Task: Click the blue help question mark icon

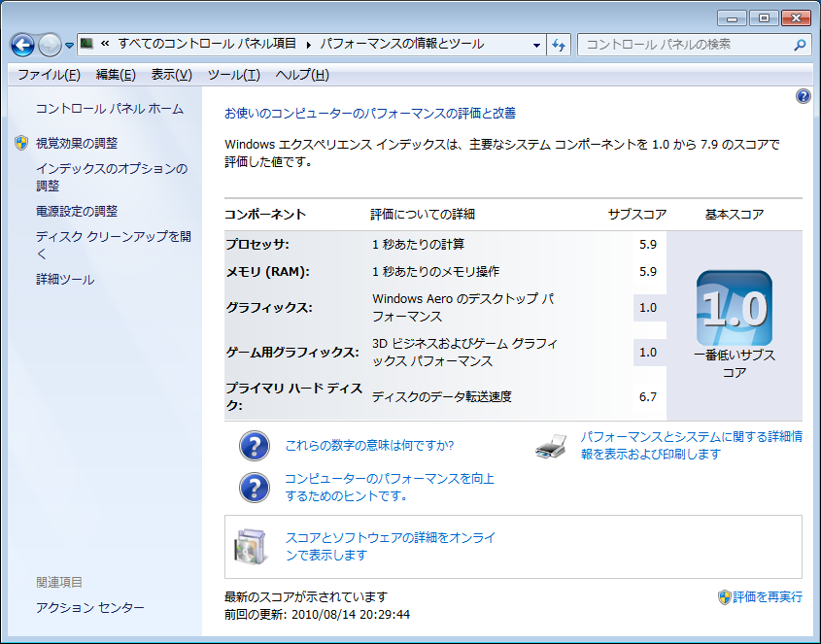Action: (x=803, y=96)
